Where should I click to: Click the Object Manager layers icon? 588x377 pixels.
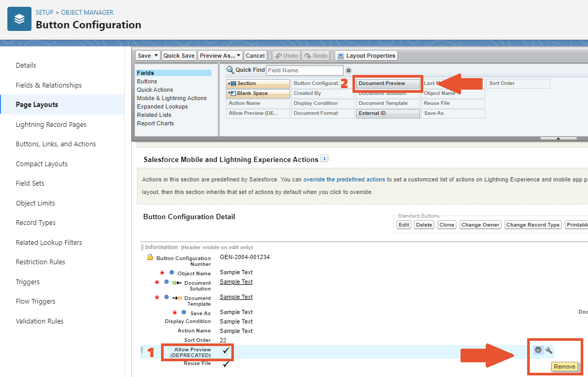tap(19, 19)
